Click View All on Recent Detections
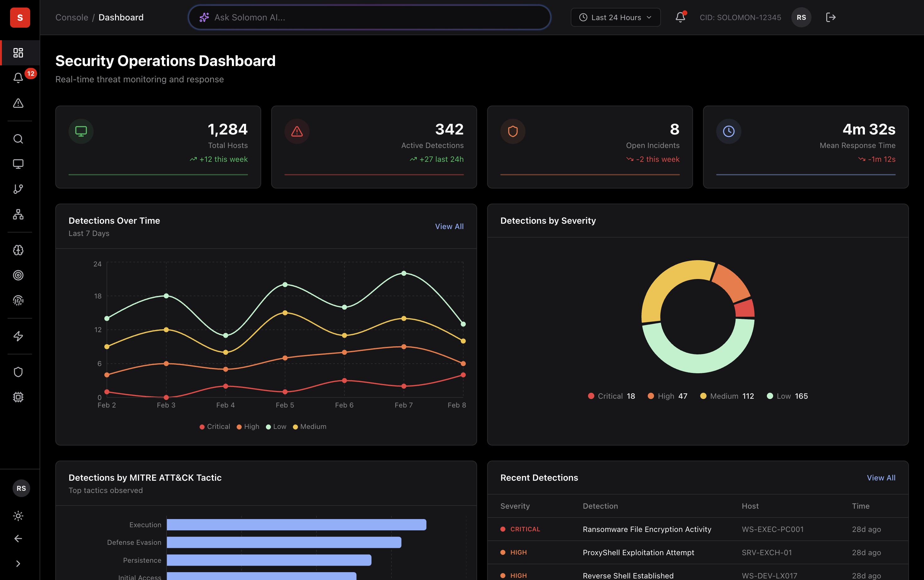Viewport: 924px width, 580px height. click(x=881, y=478)
